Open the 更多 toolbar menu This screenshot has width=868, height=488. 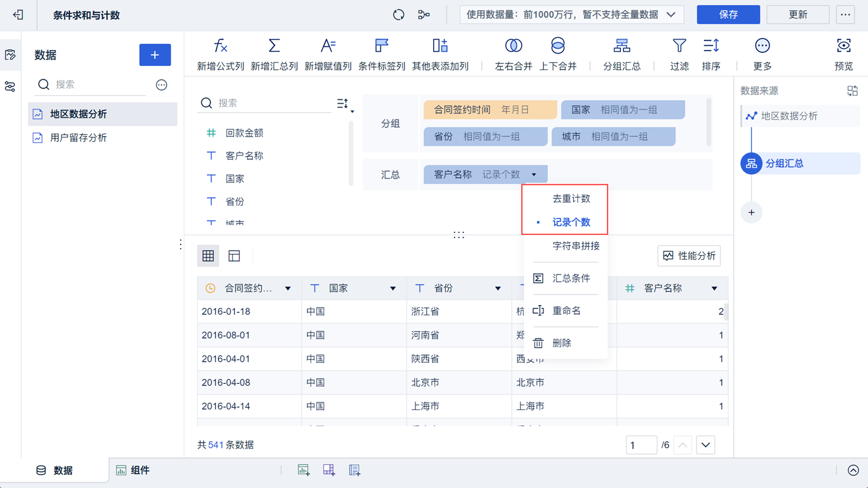tap(762, 54)
